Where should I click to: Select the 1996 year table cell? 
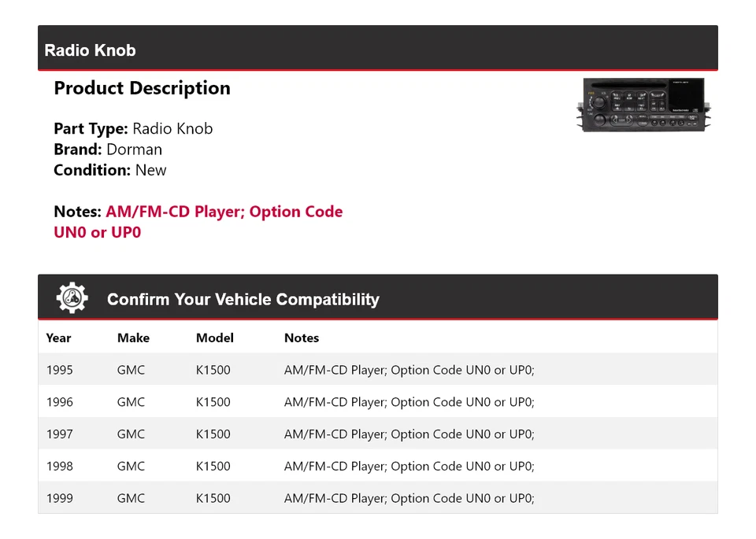click(59, 402)
